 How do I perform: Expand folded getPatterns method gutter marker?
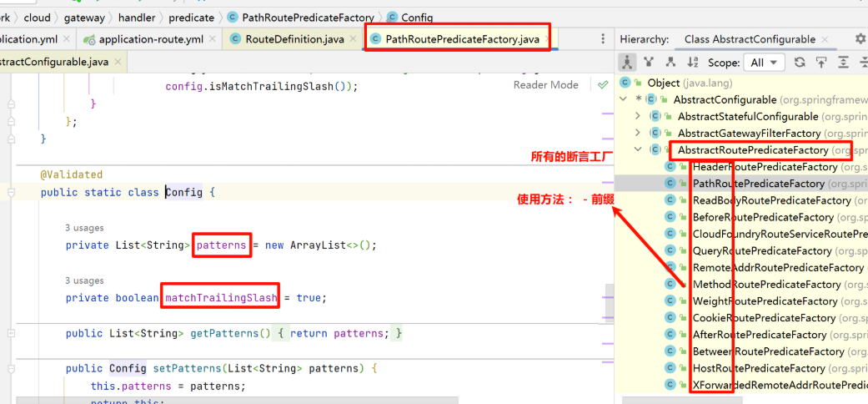(11, 333)
